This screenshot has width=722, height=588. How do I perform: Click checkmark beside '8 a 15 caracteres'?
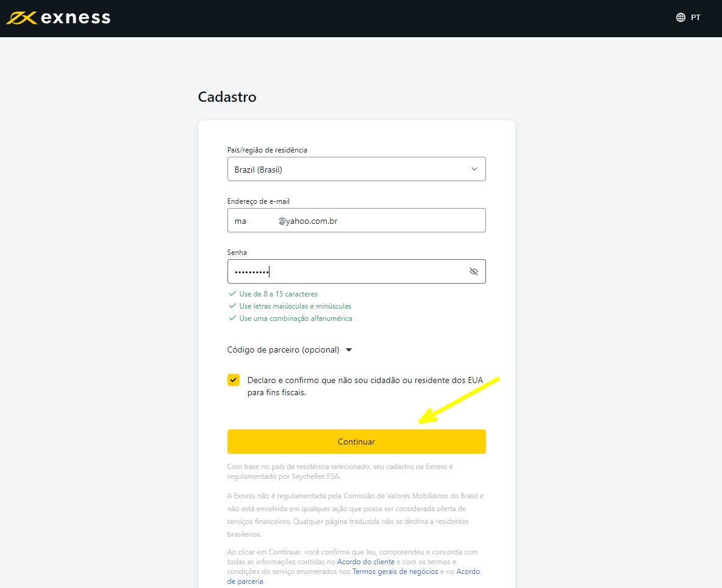coord(232,294)
